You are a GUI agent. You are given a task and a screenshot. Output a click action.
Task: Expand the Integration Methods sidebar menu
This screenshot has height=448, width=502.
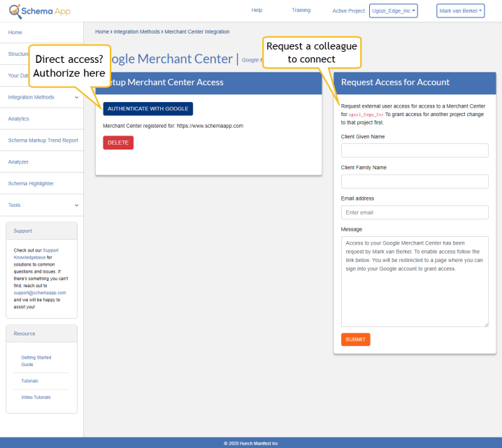tap(42, 97)
